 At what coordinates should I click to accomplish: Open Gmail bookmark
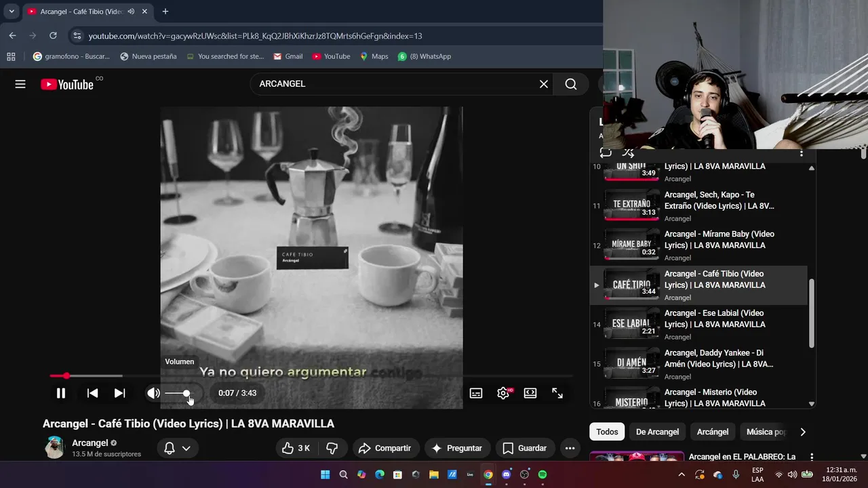click(x=288, y=56)
